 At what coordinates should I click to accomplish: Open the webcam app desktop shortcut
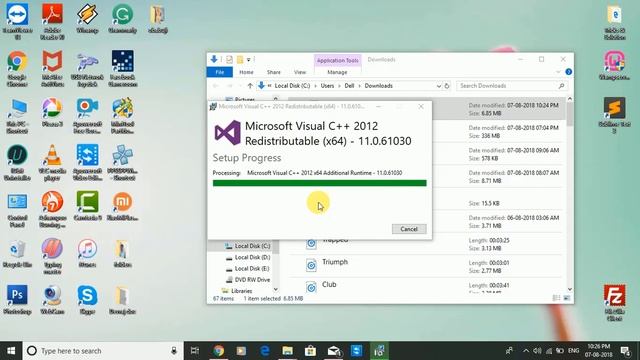point(52,300)
